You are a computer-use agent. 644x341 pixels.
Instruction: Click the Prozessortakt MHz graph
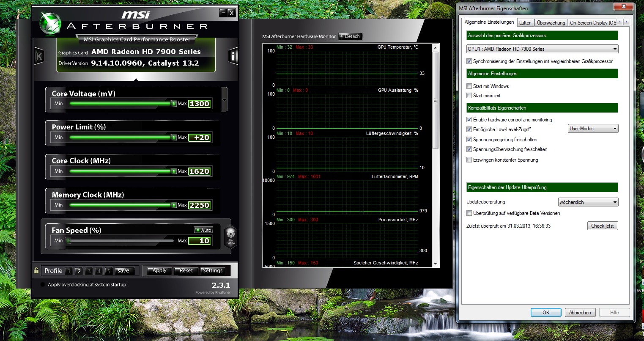coord(347,240)
